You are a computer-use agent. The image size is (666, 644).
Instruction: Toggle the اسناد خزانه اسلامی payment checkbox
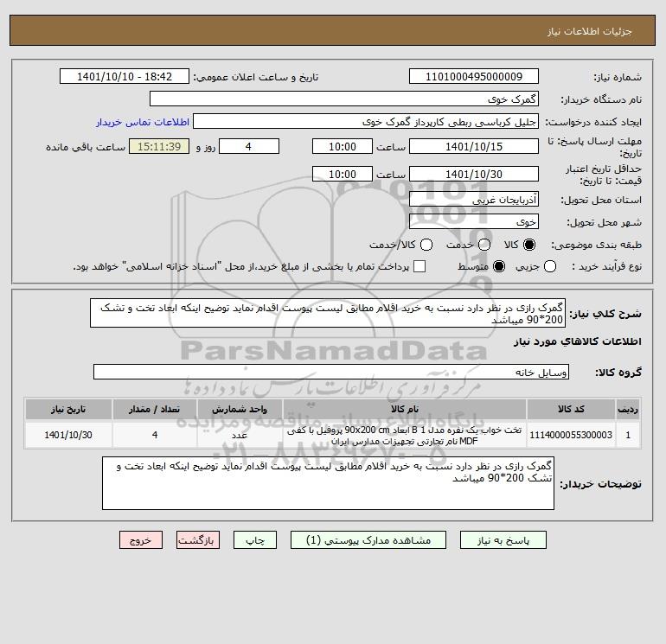[419, 266]
